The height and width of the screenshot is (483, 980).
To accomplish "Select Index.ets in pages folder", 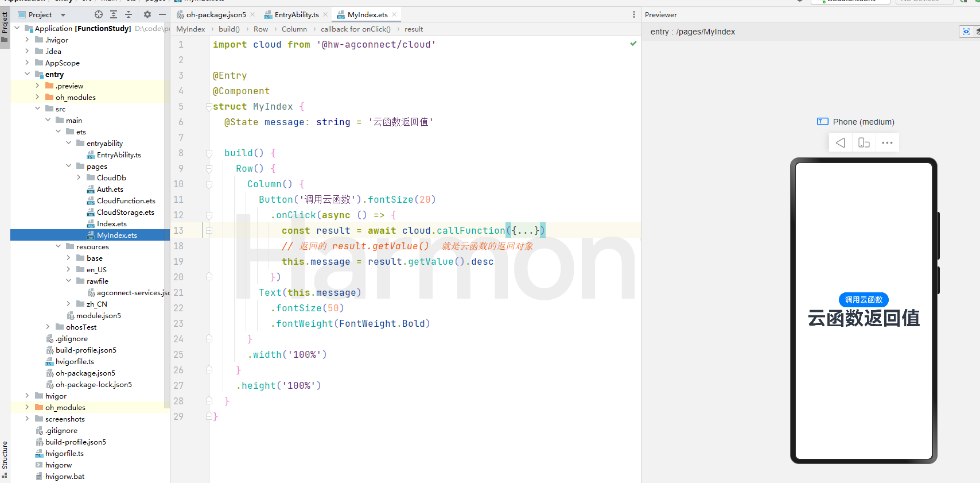I will click(111, 223).
